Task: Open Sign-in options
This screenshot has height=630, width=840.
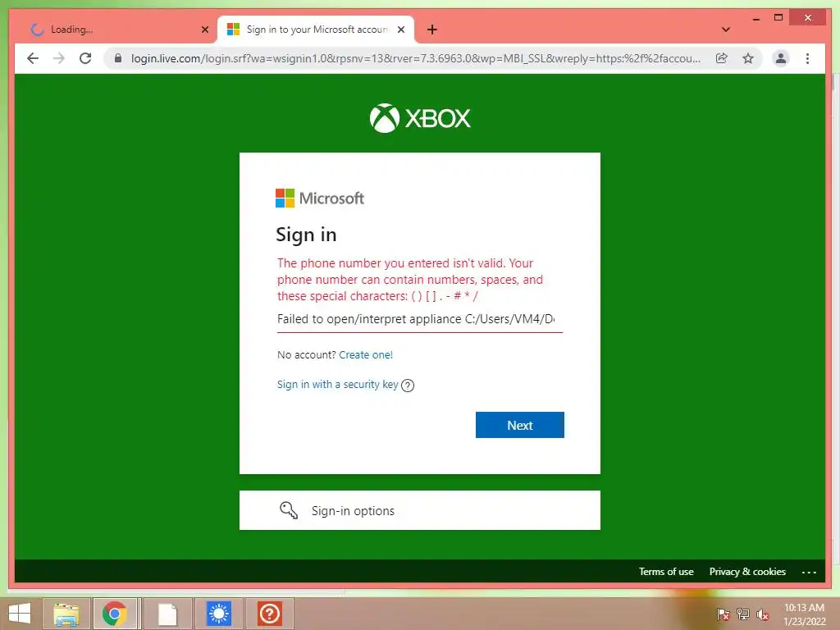Action: coord(419,510)
